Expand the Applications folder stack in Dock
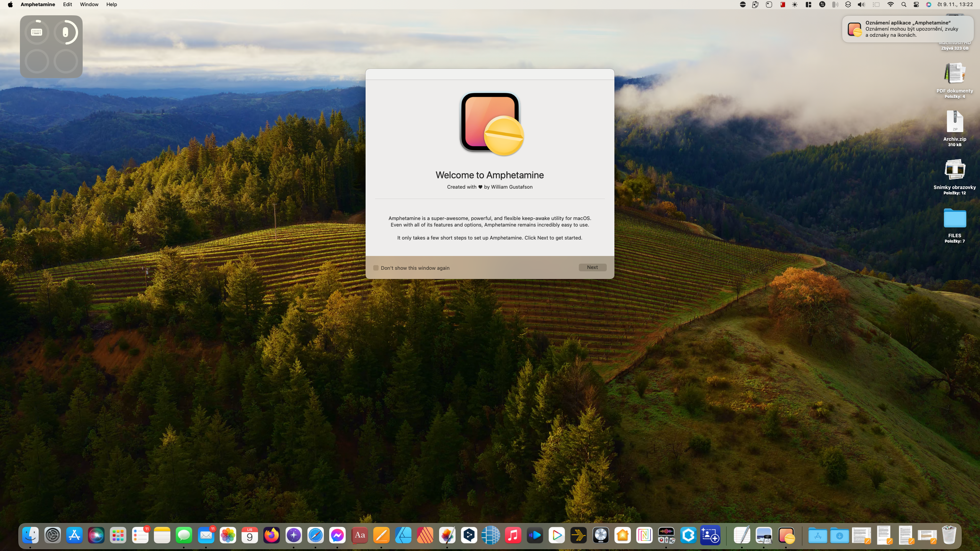The image size is (980, 551). pos(817,535)
